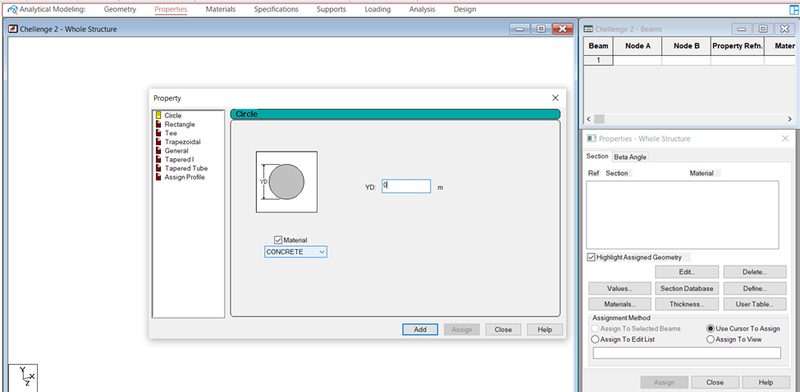800x392 pixels.
Task: Select the Rectangle section type
Action: [180, 124]
